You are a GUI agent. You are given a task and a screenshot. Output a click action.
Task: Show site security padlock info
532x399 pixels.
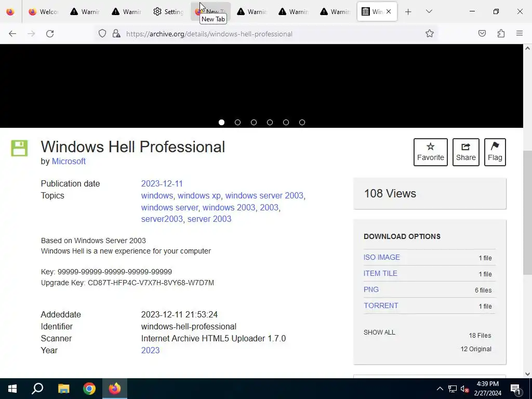pyautogui.click(x=116, y=34)
